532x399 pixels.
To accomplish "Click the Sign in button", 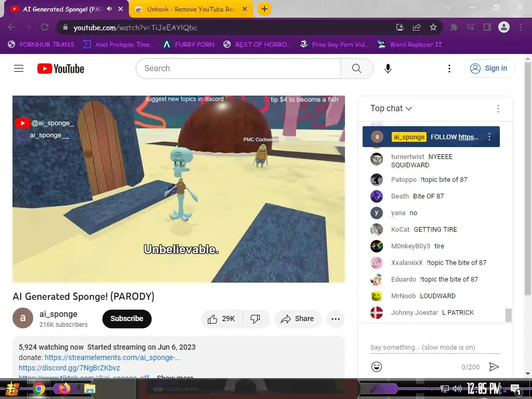I will 489,69.
